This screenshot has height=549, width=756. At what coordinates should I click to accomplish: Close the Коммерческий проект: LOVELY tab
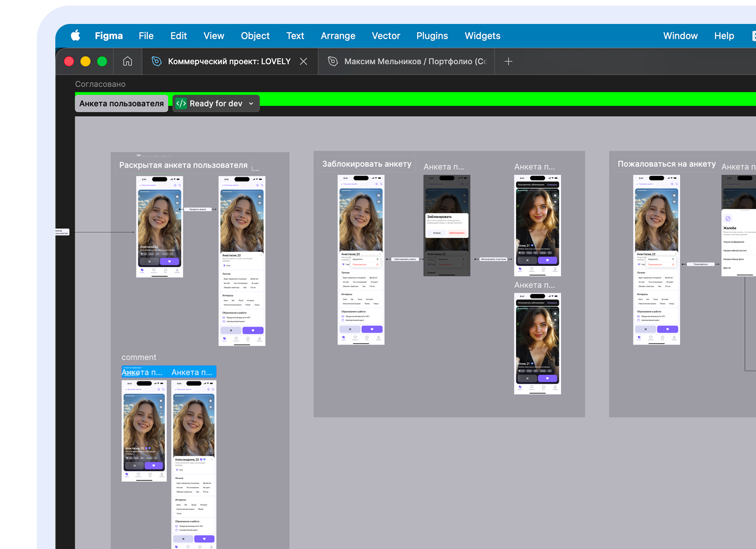click(x=303, y=61)
